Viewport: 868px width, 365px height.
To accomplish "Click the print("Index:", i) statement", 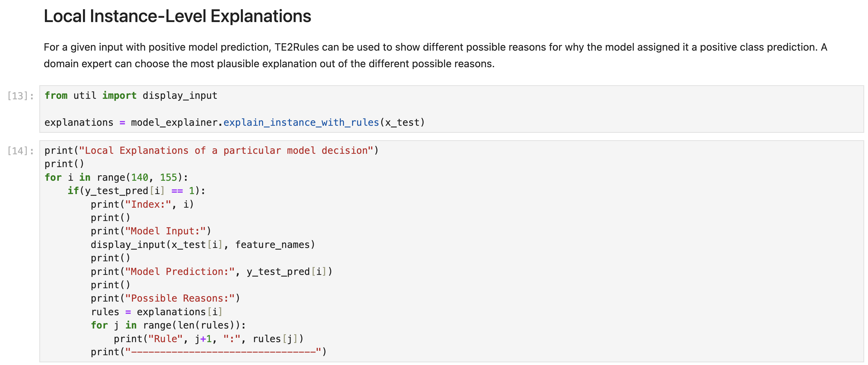I will (142, 205).
